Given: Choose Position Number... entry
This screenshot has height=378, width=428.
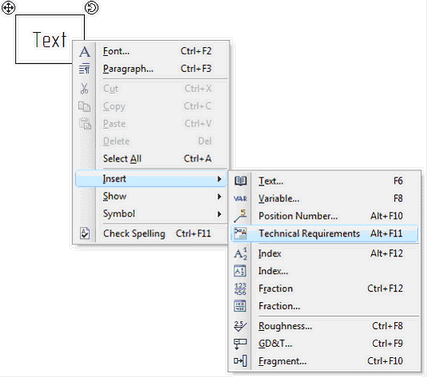Looking at the screenshot, I should (x=324, y=216).
